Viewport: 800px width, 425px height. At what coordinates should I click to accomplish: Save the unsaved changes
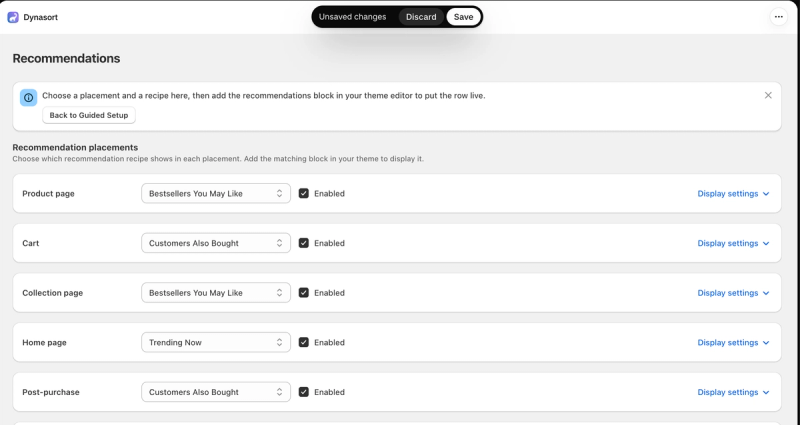pyautogui.click(x=463, y=17)
